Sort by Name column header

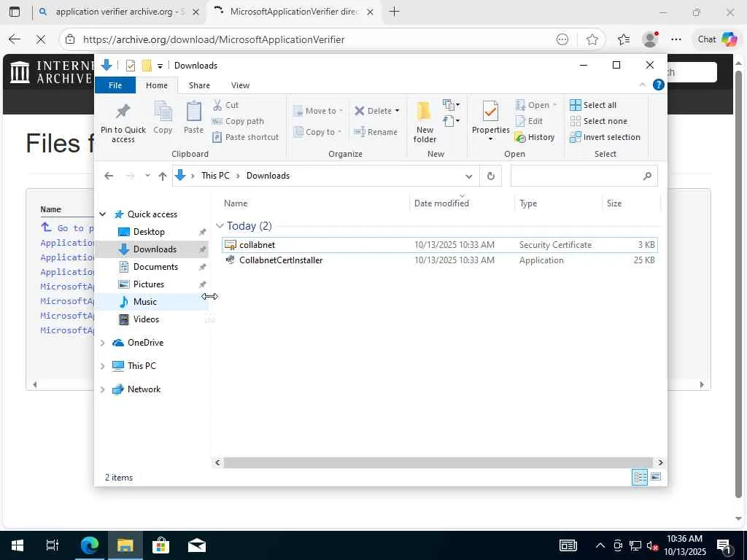point(314,203)
